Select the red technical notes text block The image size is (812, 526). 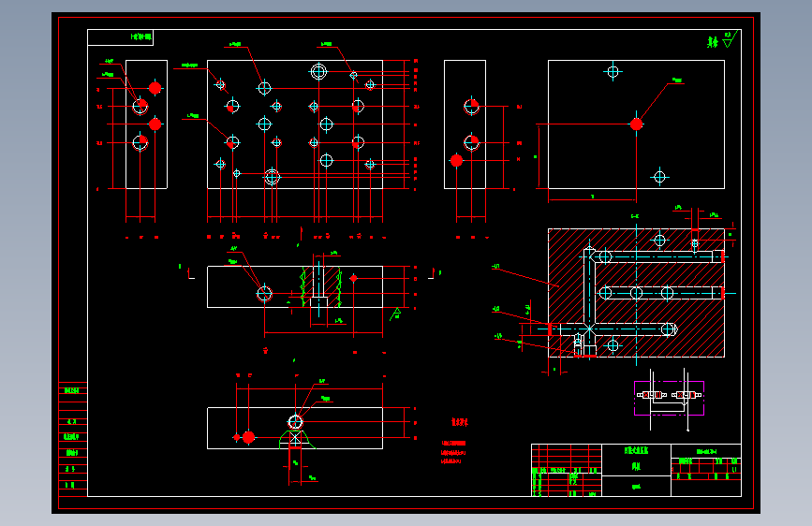point(453,452)
